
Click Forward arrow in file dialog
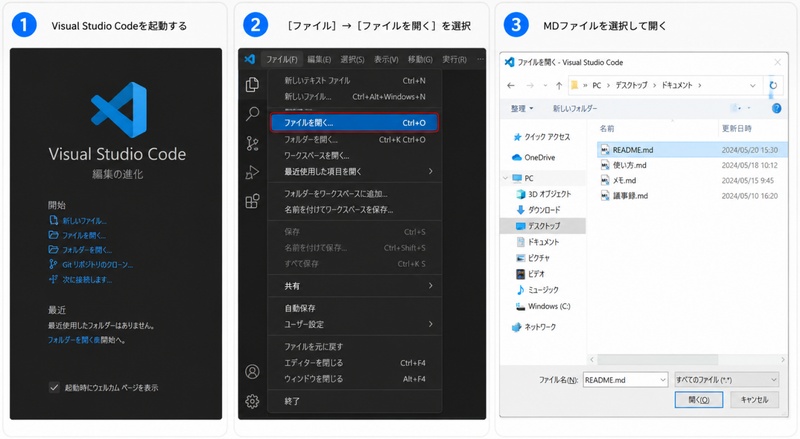[530, 85]
